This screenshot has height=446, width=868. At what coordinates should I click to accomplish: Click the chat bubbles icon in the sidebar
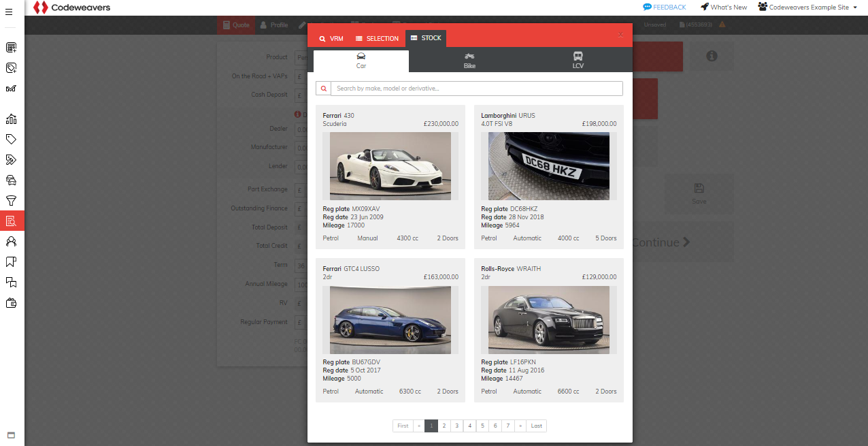(11, 283)
